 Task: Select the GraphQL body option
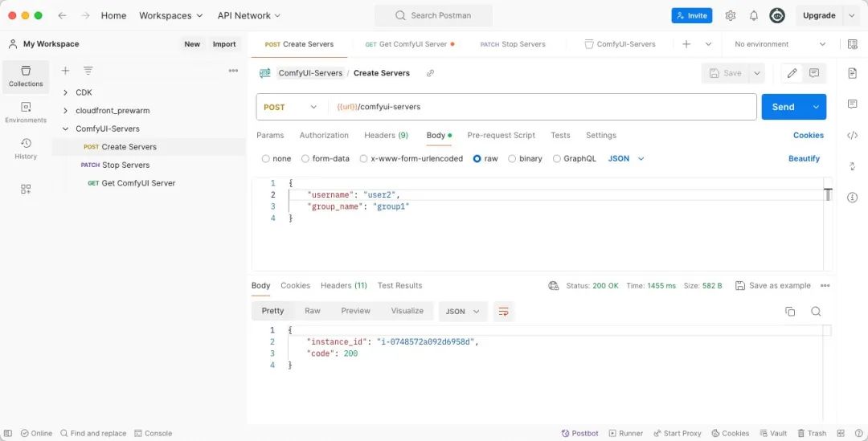(x=557, y=159)
